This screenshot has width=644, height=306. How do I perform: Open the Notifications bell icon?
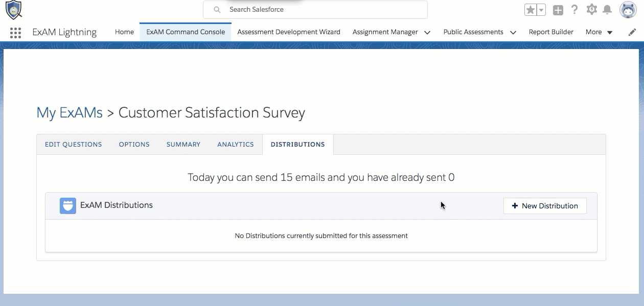607,10
